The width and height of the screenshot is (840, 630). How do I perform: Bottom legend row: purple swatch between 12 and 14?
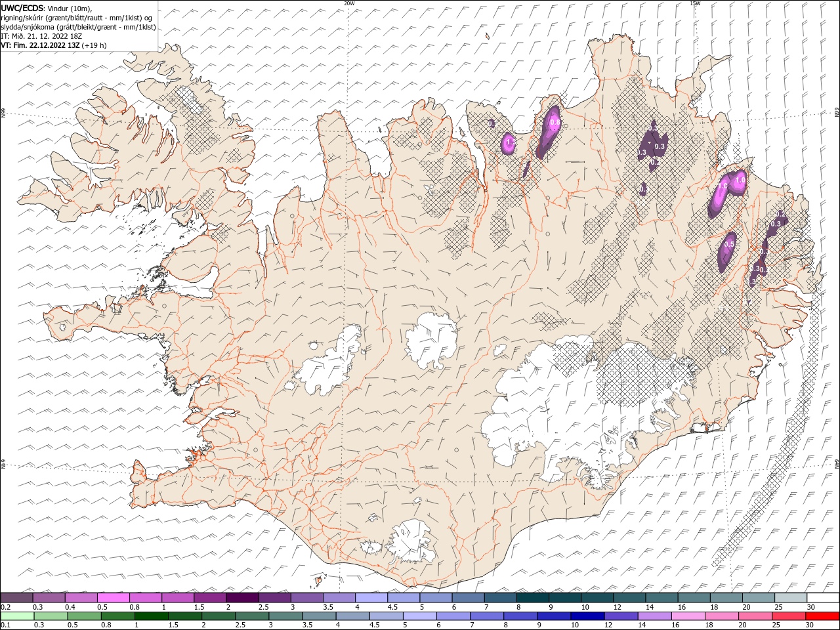tap(621, 616)
